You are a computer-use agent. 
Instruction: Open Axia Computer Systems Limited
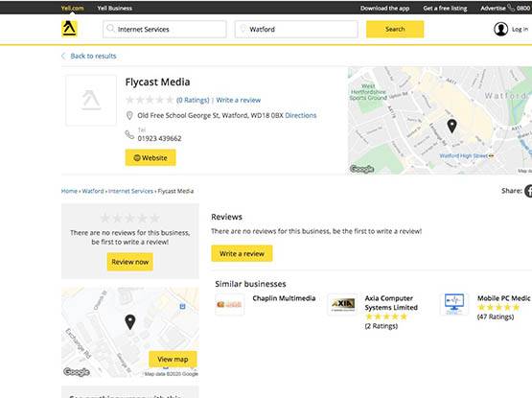tap(391, 303)
